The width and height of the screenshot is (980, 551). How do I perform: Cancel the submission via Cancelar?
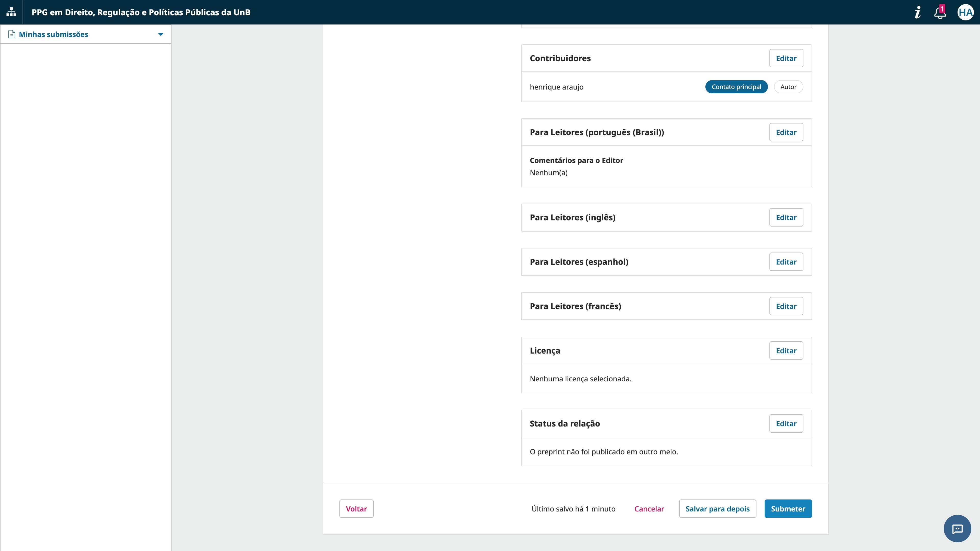point(649,508)
